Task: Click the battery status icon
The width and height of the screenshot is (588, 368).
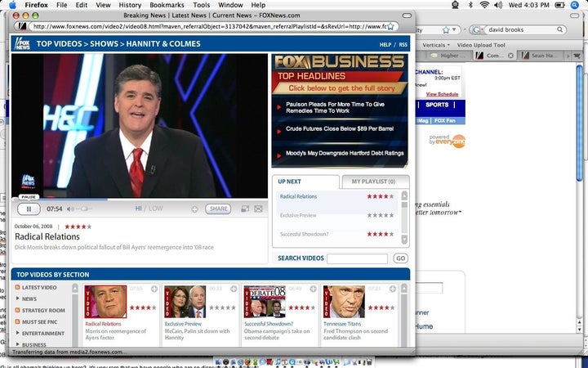Action: tap(560, 5)
